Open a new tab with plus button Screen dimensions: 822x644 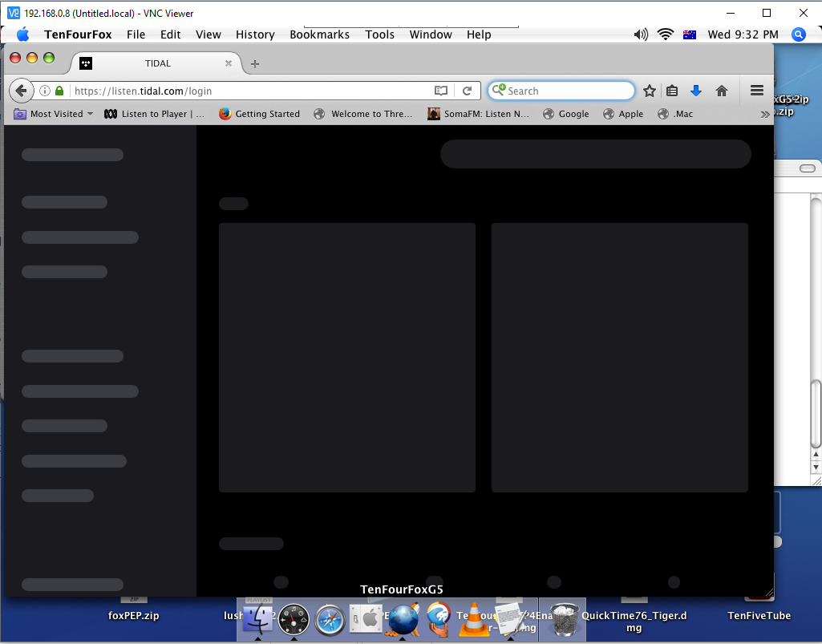(x=255, y=64)
